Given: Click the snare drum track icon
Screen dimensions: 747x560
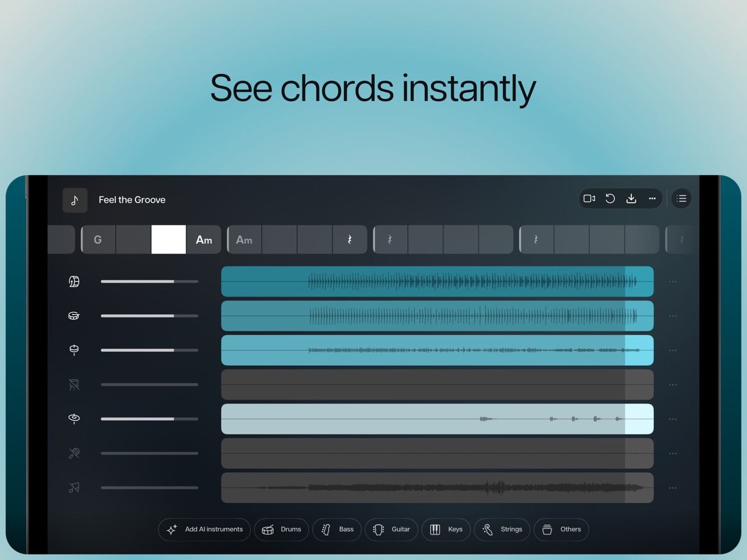Looking at the screenshot, I should point(74,316).
